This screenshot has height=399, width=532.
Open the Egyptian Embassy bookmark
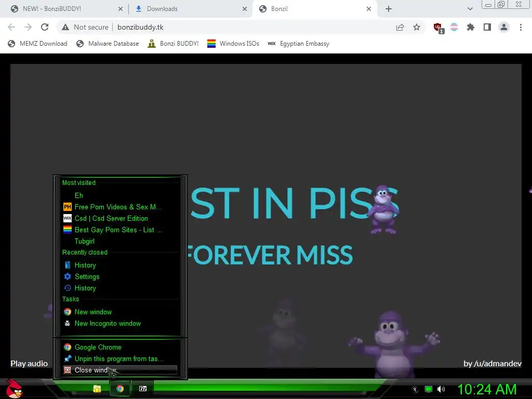pyautogui.click(x=298, y=44)
